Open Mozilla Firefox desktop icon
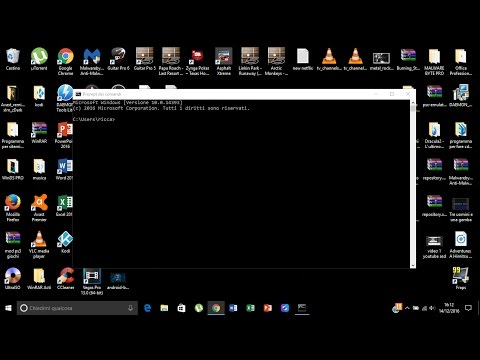 (13, 207)
